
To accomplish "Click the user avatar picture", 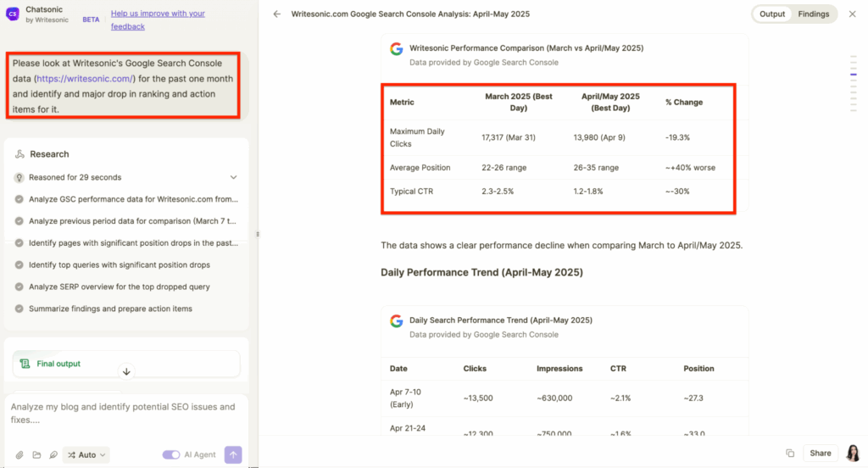I will click(853, 453).
